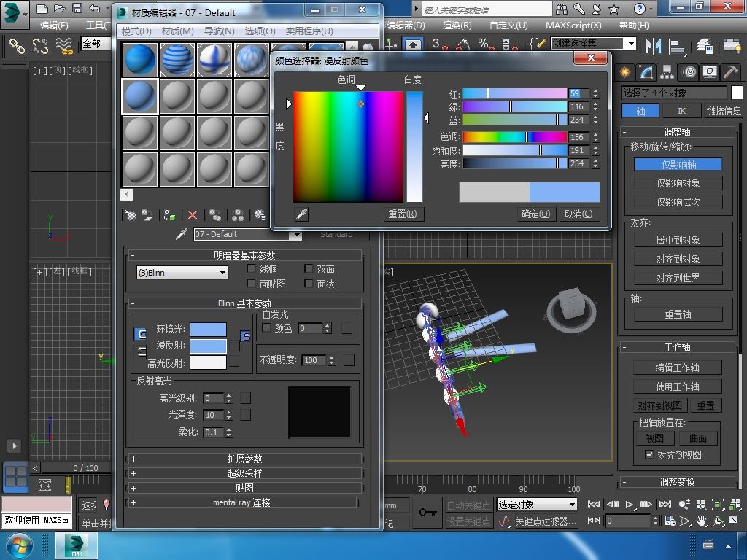Open the Hierarchy tab in command panel
Image resolution: width=747 pixels, height=560 pixels.
(x=667, y=72)
